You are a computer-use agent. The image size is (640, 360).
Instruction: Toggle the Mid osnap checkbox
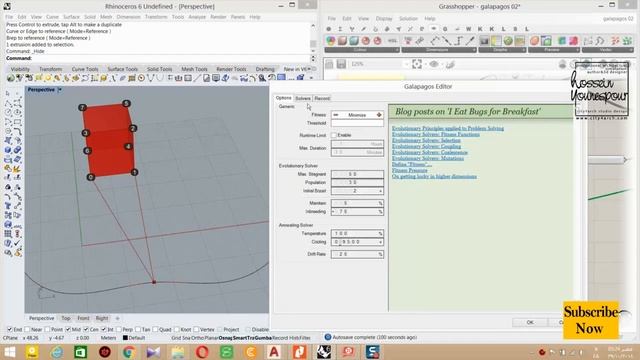[x=68, y=329]
